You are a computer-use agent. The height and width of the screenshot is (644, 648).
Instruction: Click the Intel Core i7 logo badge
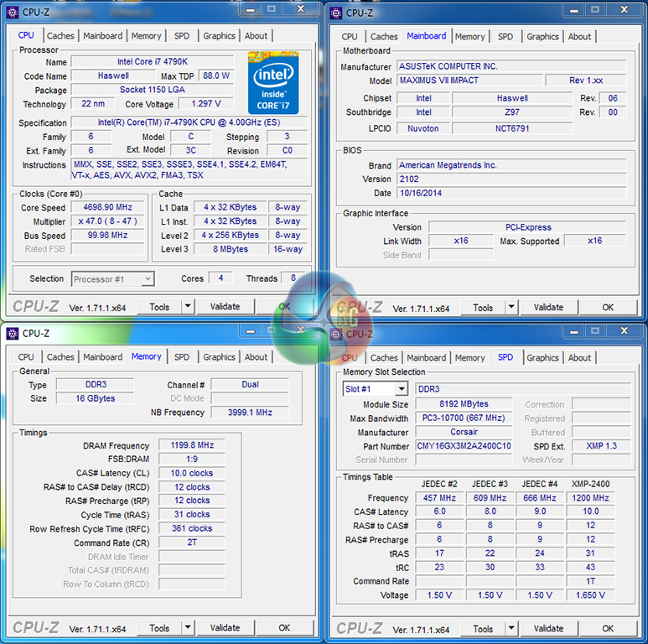click(x=272, y=82)
